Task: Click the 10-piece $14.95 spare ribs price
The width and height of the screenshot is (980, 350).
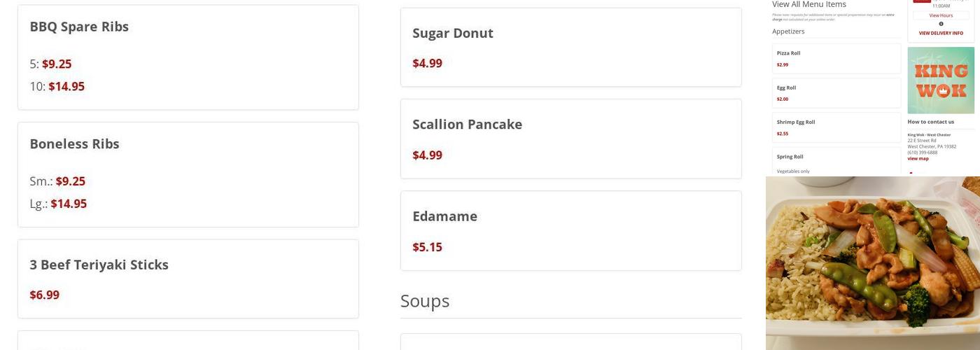Action: [66, 87]
